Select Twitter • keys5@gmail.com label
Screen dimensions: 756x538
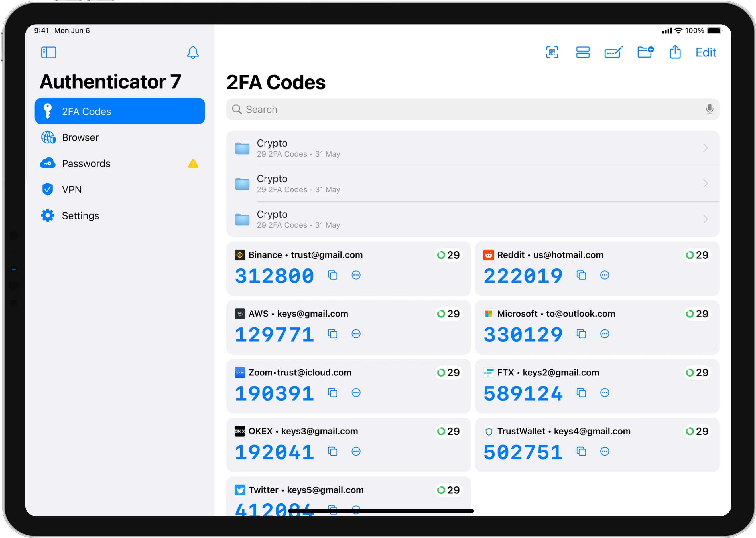pyautogui.click(x=306, y=490)
